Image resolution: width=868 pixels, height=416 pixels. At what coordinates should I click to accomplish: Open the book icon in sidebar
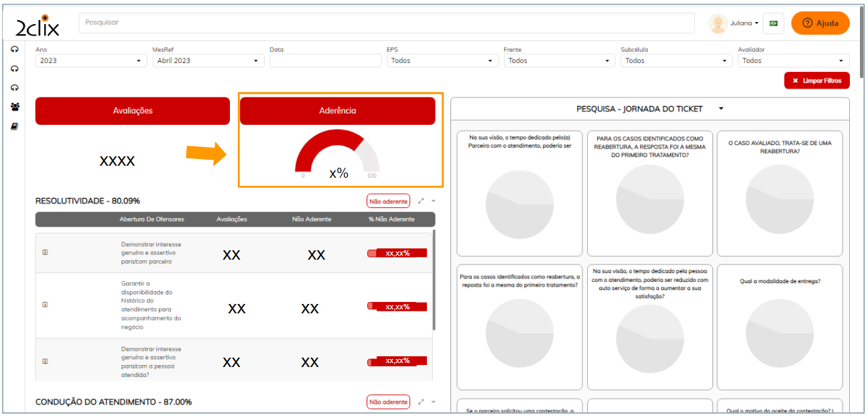(15, 126)
